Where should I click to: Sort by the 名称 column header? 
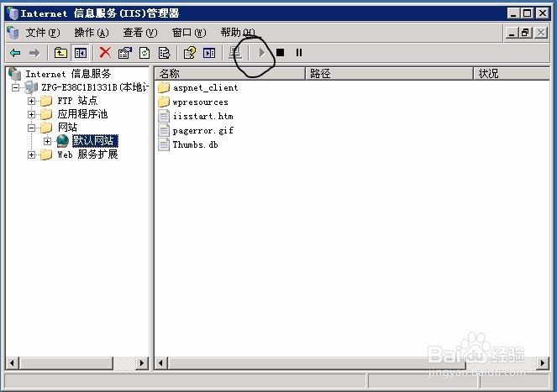point(230,74)
